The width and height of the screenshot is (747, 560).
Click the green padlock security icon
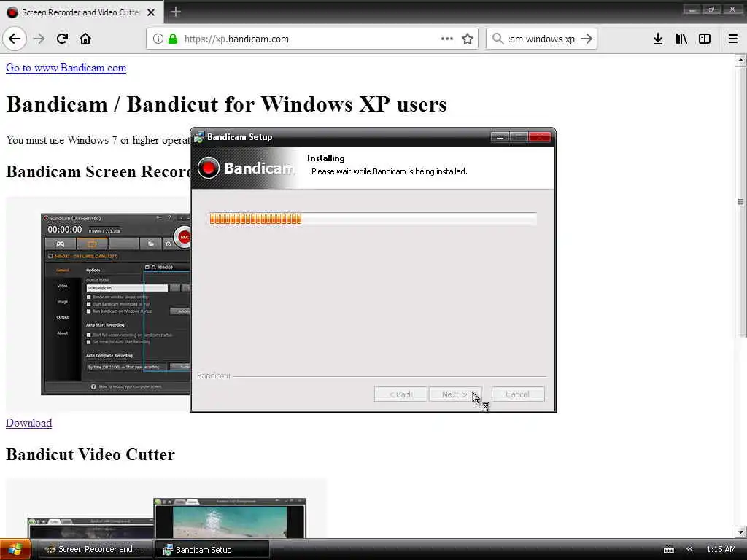pos(173,39)
